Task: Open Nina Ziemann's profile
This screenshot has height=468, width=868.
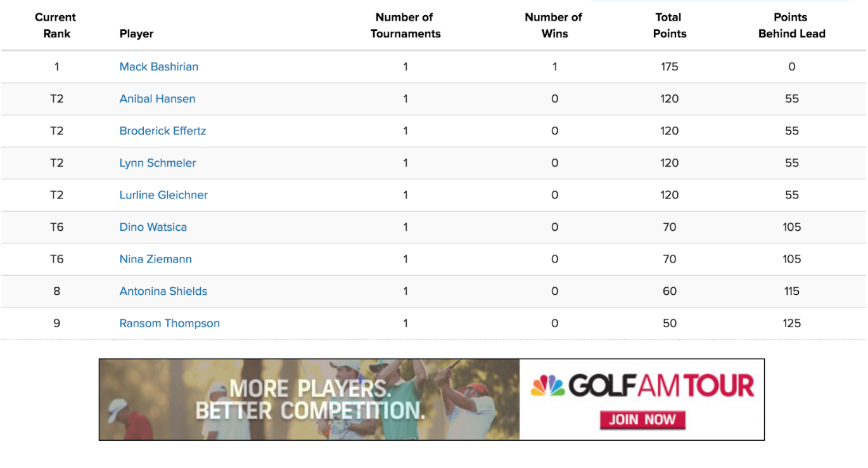Action: tap(155, 259)
